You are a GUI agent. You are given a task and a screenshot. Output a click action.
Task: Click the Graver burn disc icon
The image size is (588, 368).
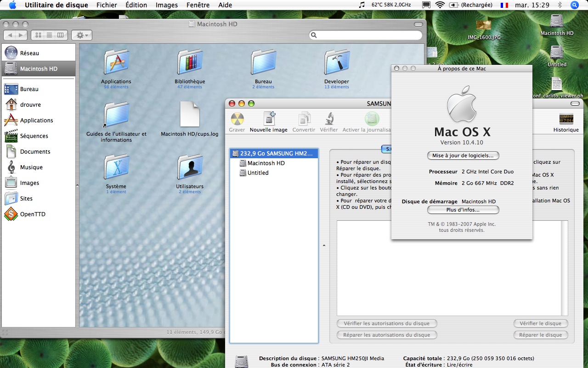pos(237,119)
